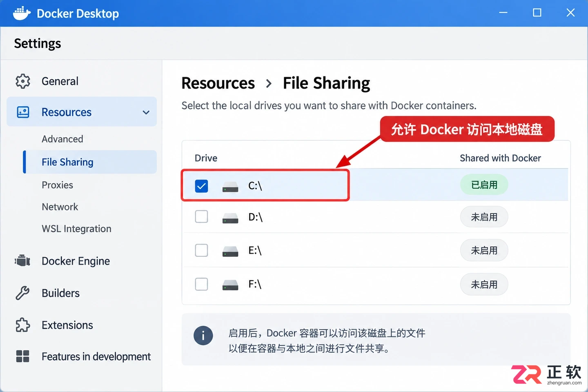Open the Proxies settings
The image size is (588, 392).
click(x=57, y=185)
